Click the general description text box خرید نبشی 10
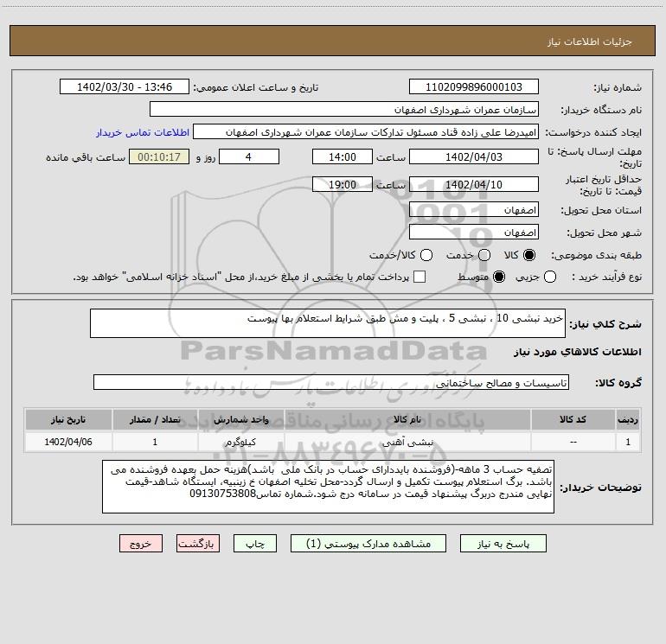This screenshot has height=644, width=666. [x=328, y=323]
